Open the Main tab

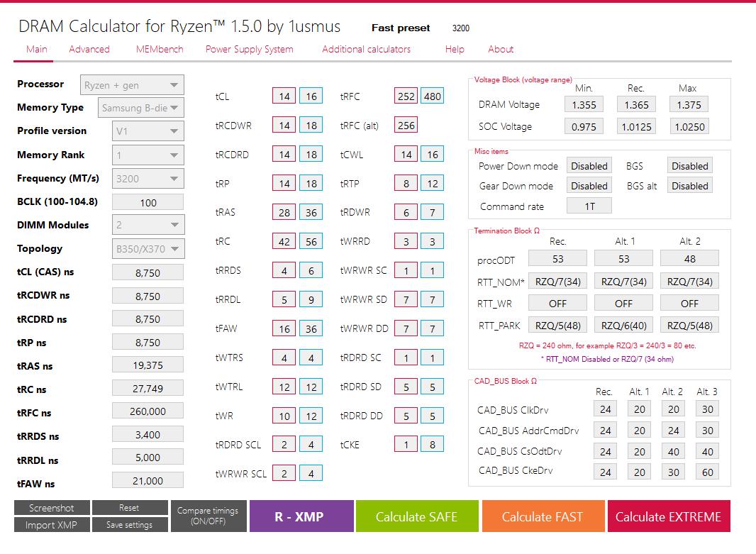37,49
